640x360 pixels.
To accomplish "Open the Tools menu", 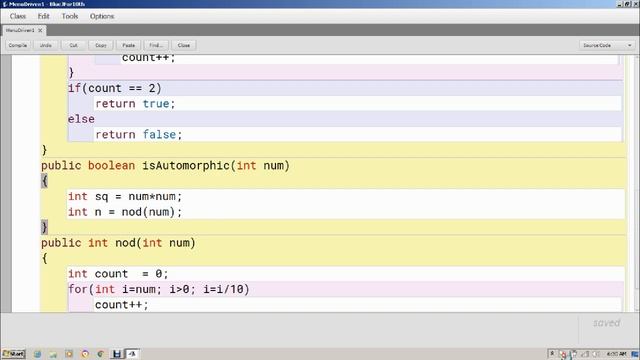I will point(70,16).
